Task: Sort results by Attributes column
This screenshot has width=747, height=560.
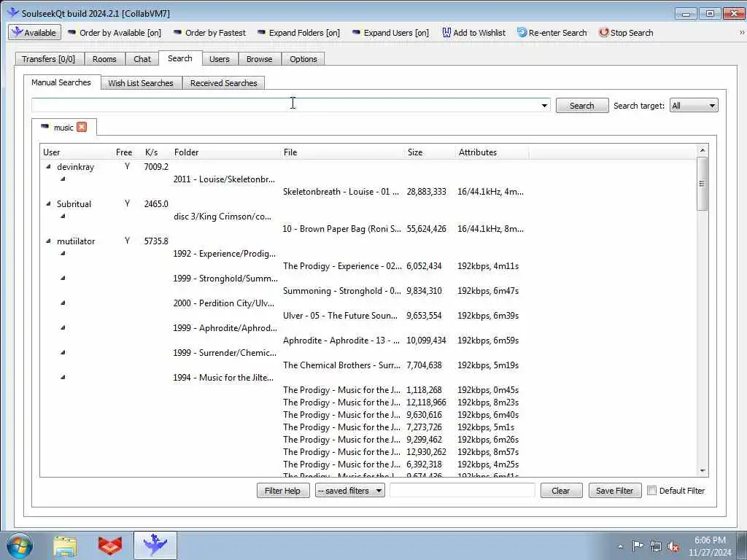Action: pos(477,152)
